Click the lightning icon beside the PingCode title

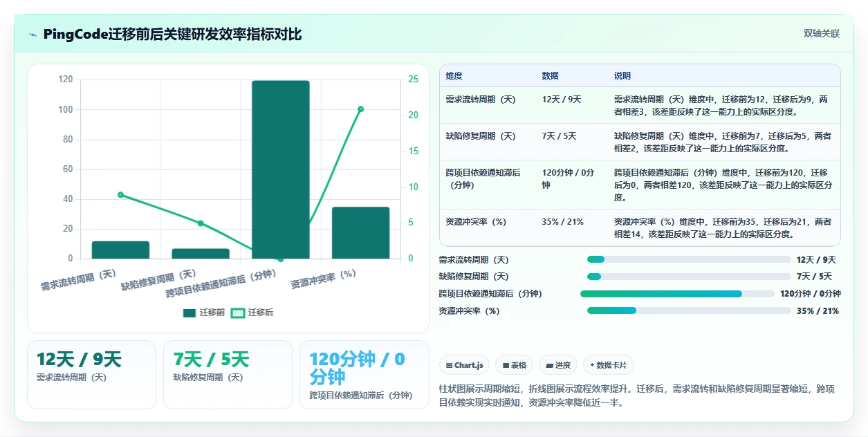(33, 35)
